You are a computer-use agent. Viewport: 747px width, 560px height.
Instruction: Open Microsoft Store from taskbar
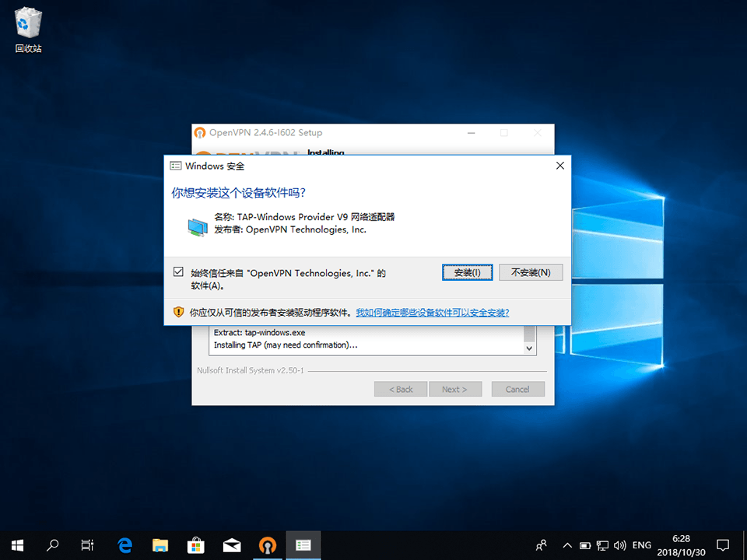[196, 545]
